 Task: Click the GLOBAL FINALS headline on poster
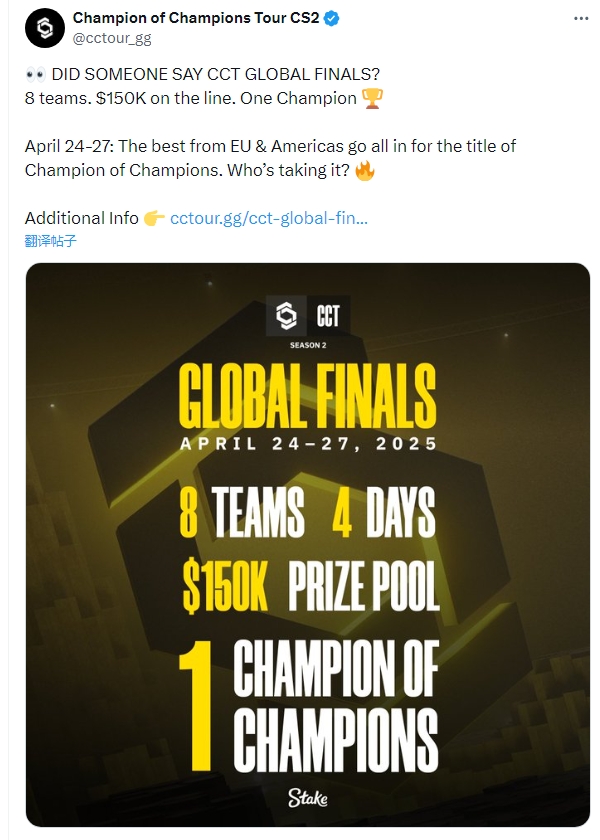[308, 396]
